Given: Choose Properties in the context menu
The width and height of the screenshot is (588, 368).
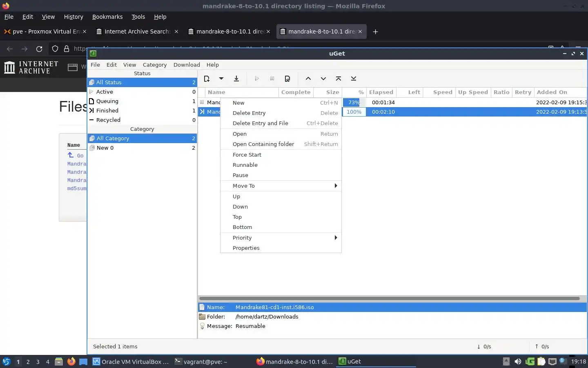Looking at the screenshot, I should pyautogui.click(x=281, y=248).
